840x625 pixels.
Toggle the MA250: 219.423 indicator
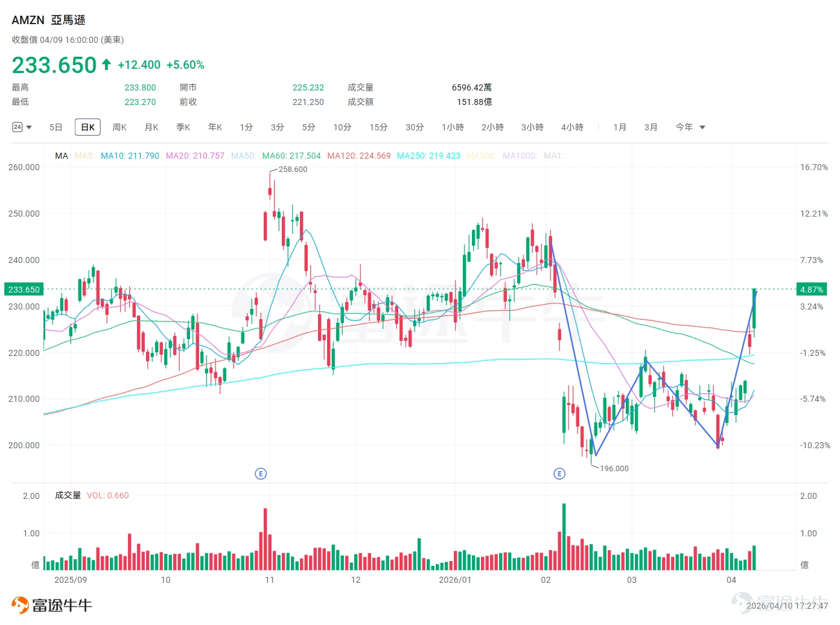point(428,156)
